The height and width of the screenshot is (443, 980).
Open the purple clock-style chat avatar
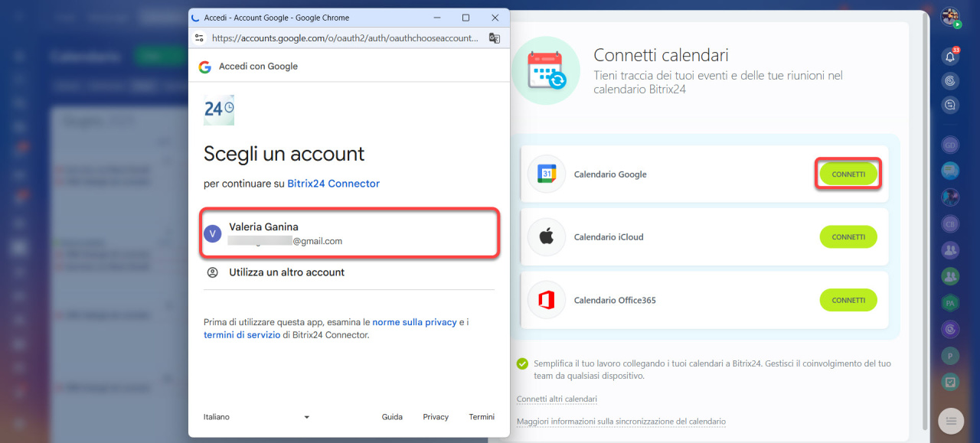click(950, 329)
